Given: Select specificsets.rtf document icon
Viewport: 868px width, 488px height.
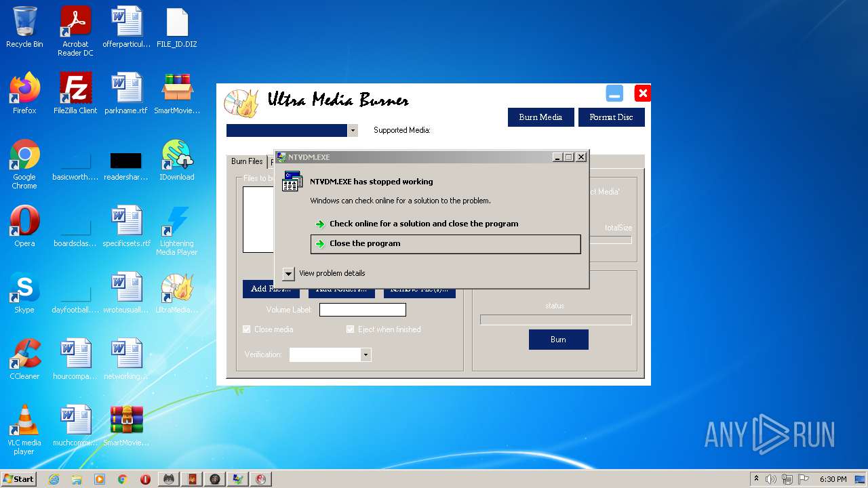Looking at the screenshot, I should pos(127,226).
